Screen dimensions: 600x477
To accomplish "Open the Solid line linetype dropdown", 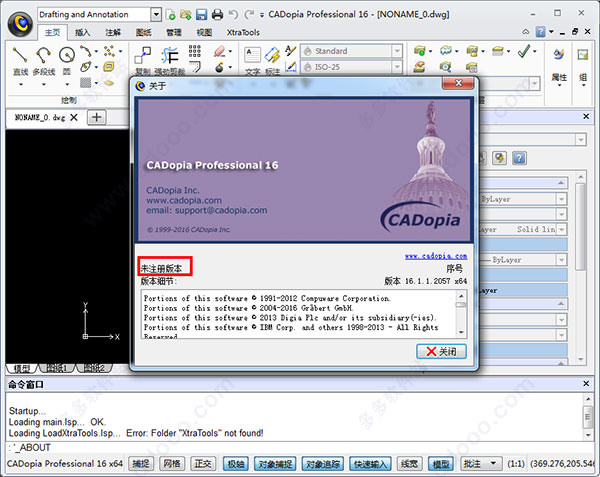I will 561,230.
